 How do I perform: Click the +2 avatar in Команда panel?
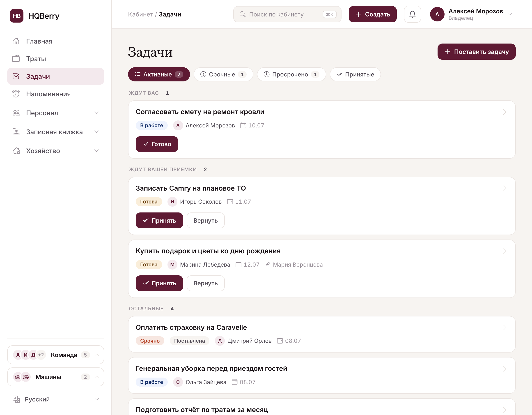[x=41, y=355]
